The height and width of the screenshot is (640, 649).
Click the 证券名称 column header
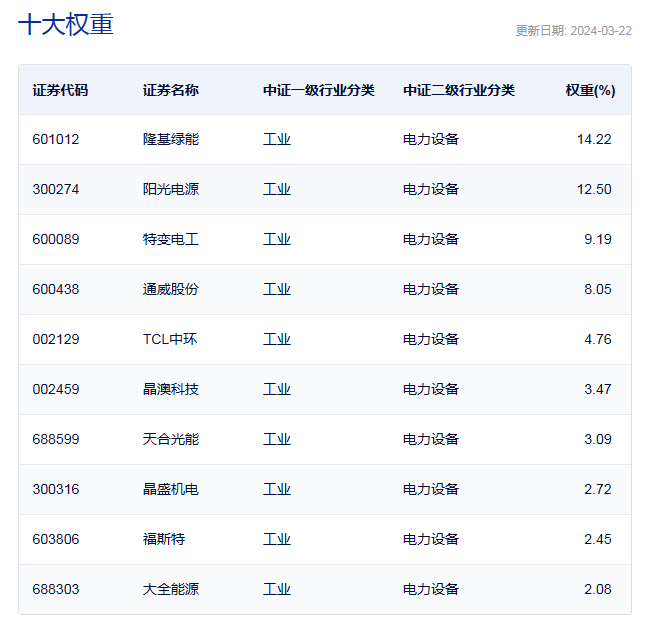171,90
